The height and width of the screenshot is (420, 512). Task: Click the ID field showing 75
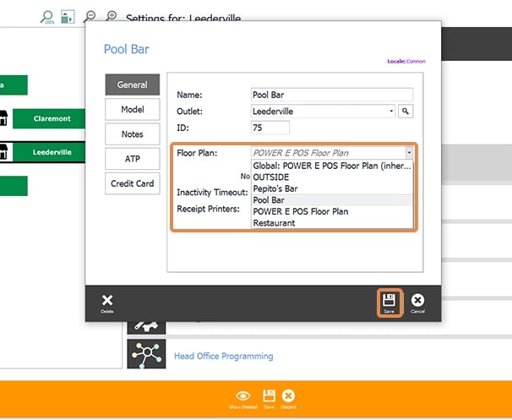pyautogui.click(x=270, y=128)
